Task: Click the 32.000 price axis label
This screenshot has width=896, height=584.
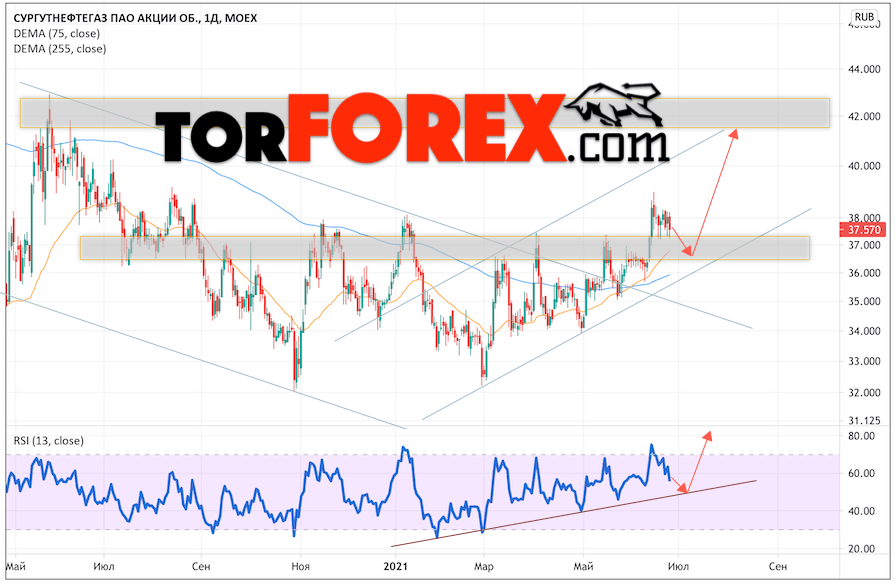Action: 864,393
